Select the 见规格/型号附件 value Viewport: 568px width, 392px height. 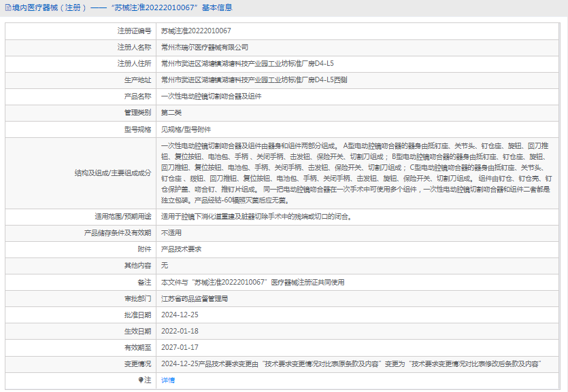coord(186,130)
